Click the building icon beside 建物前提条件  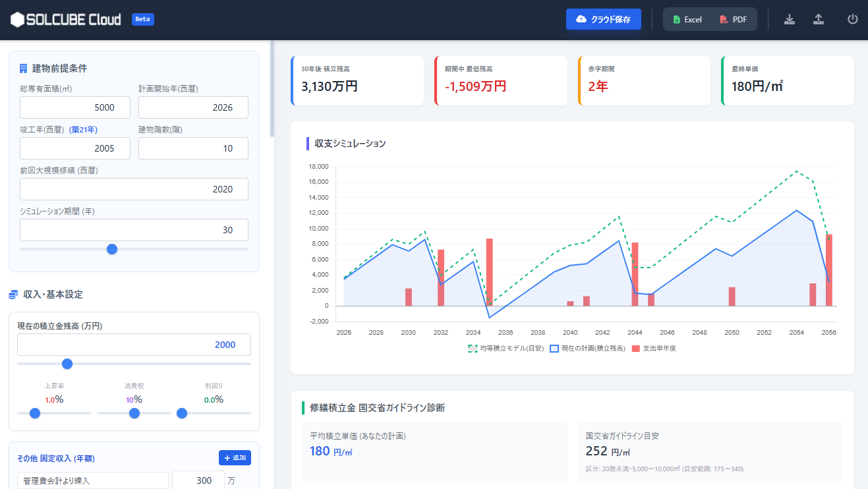click(x=24, y=69)
